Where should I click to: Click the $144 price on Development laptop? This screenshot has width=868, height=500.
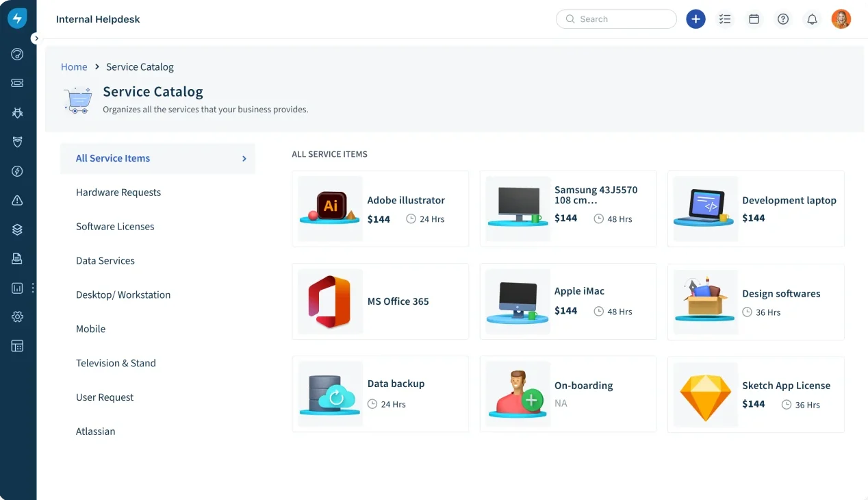tap(754, 218)
